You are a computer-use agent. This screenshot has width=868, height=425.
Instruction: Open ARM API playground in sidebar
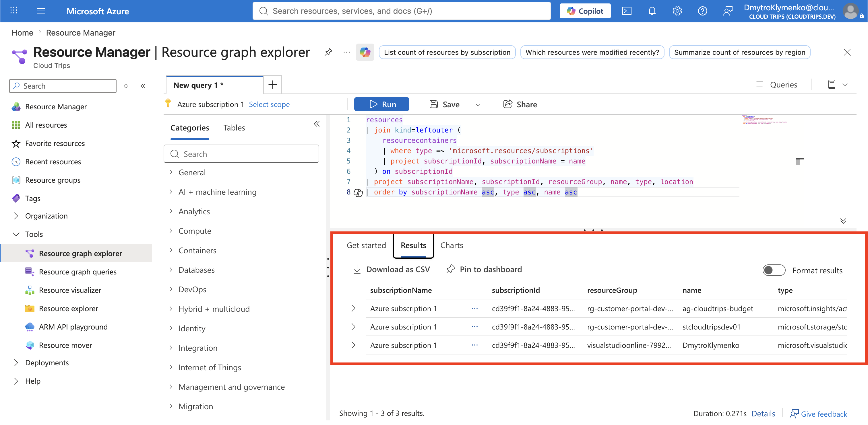[73, 327]
